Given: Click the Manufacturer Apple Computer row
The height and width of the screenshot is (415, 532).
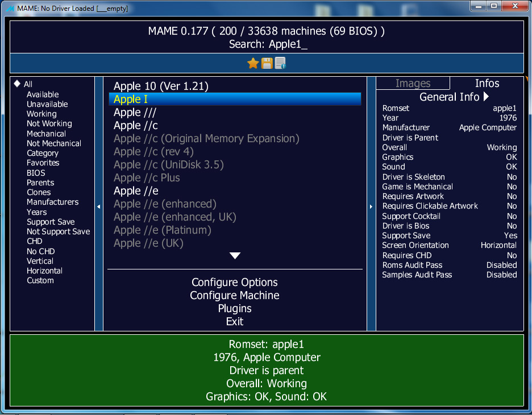Looking at the screenshot, I should pos(449,127).
